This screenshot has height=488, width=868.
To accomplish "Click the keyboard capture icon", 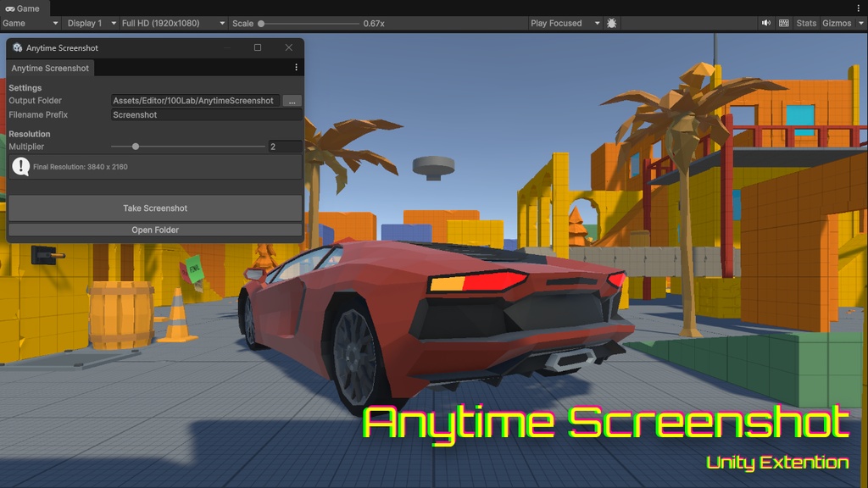I will click(x=783, y=23).
